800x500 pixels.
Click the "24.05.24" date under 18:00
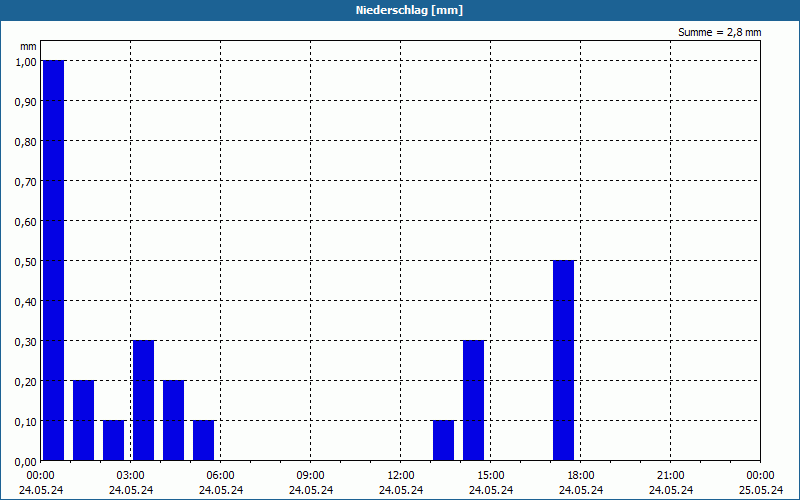[581, 490]
